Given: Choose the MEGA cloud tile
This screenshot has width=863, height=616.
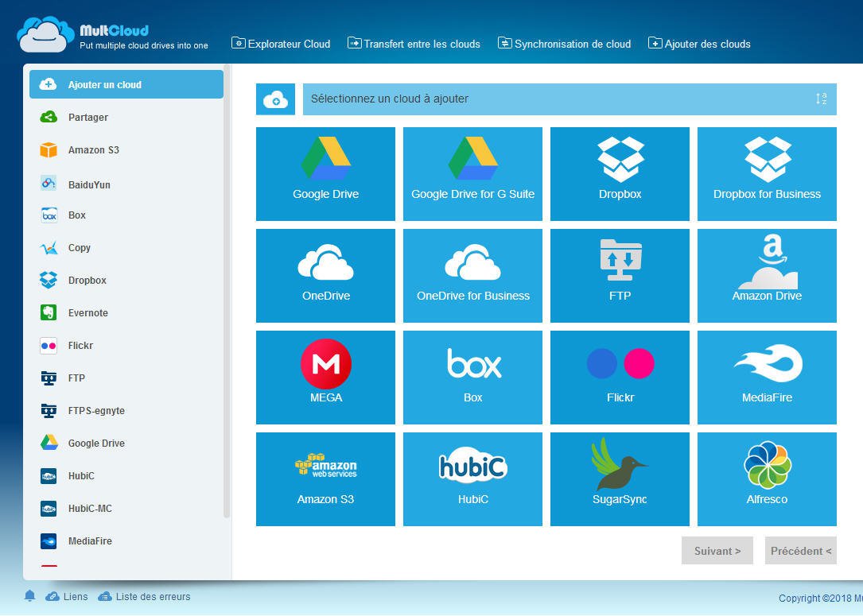Looking at the screenshot, I should (325, 378).
